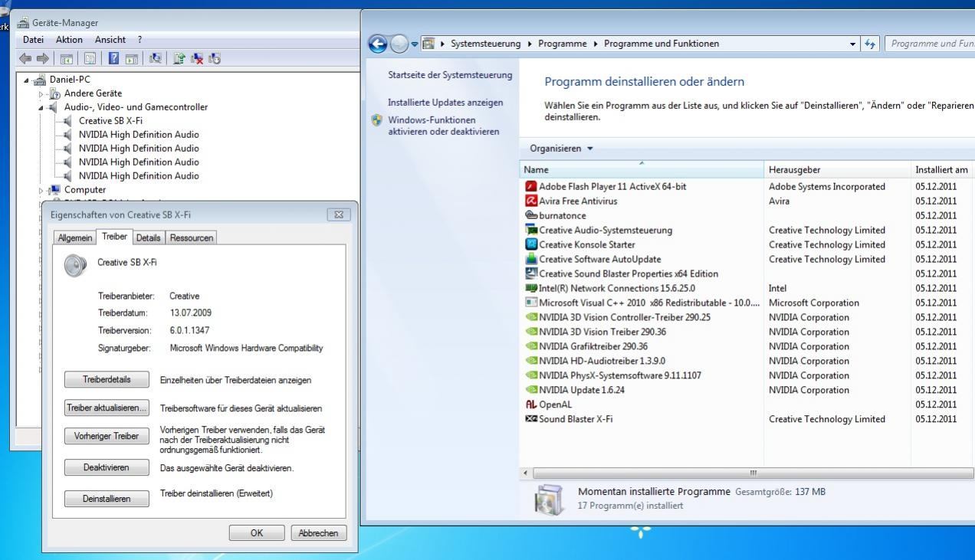The height and width of the screenshot is (560, 975).
Task: Expand the Programme breadcrumb arrow
Action: [x=595, y=44]
